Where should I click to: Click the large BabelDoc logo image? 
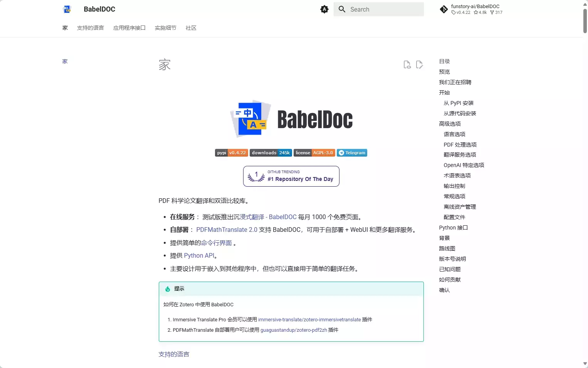point(291,119)
